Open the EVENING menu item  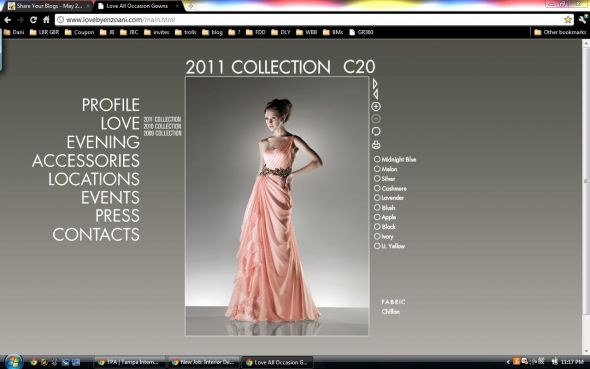103,142
